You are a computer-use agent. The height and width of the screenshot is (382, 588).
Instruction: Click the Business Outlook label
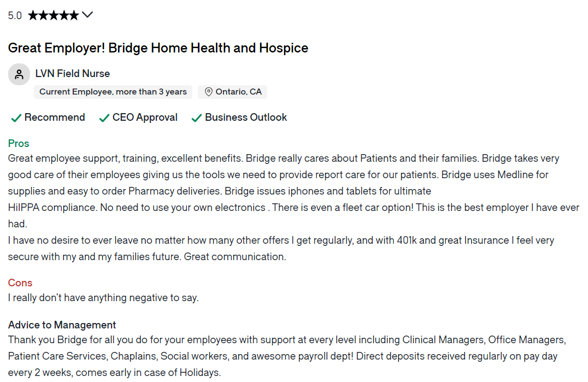click(246, 117)
